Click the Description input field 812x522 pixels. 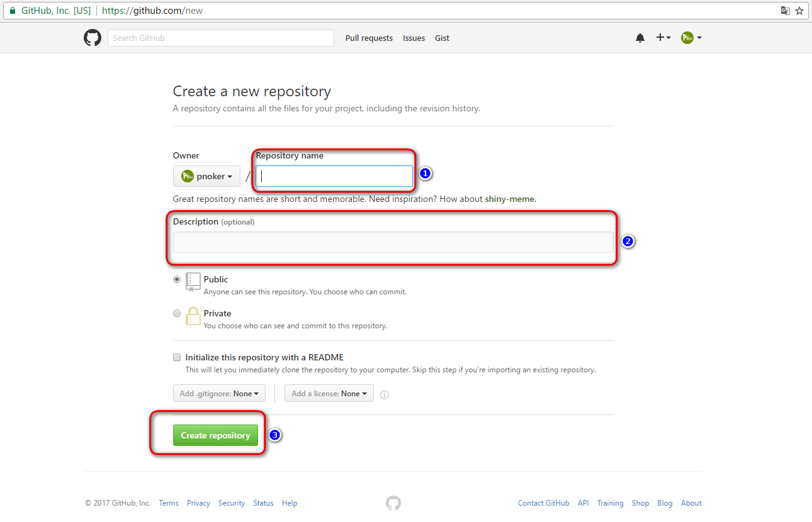tap(393, 242)
